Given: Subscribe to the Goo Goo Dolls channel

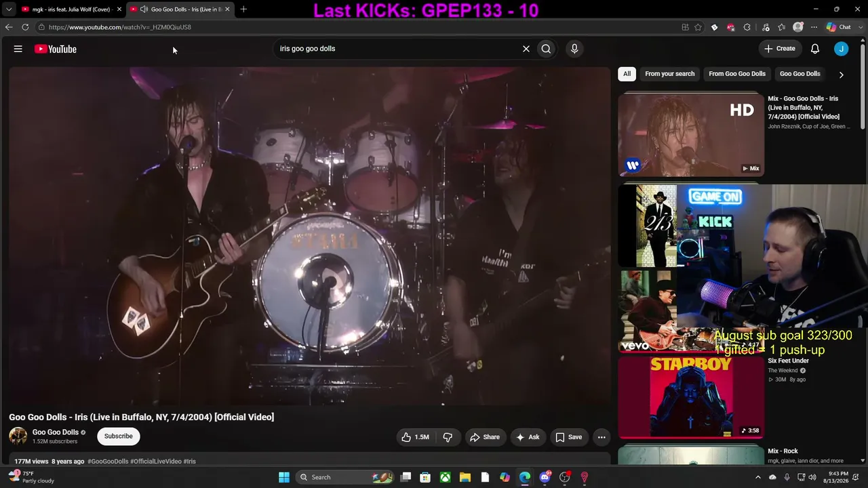Looking at the screenshot, I should tap(119, 436).
